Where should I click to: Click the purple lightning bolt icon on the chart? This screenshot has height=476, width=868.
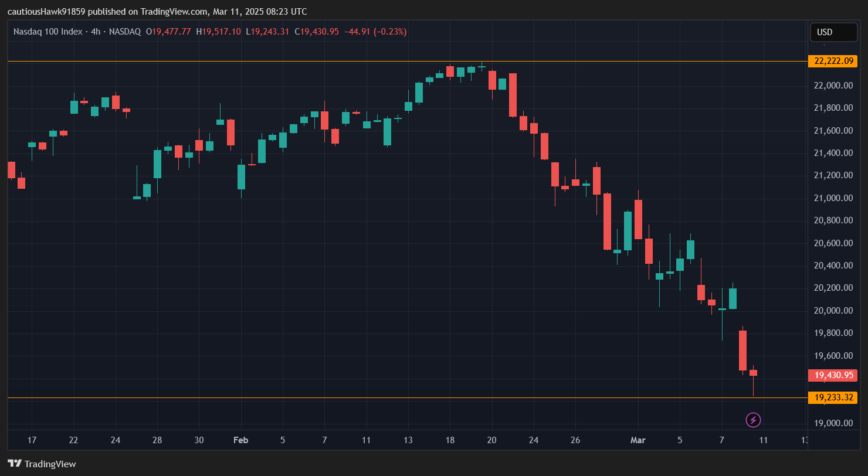click(752, 420)
